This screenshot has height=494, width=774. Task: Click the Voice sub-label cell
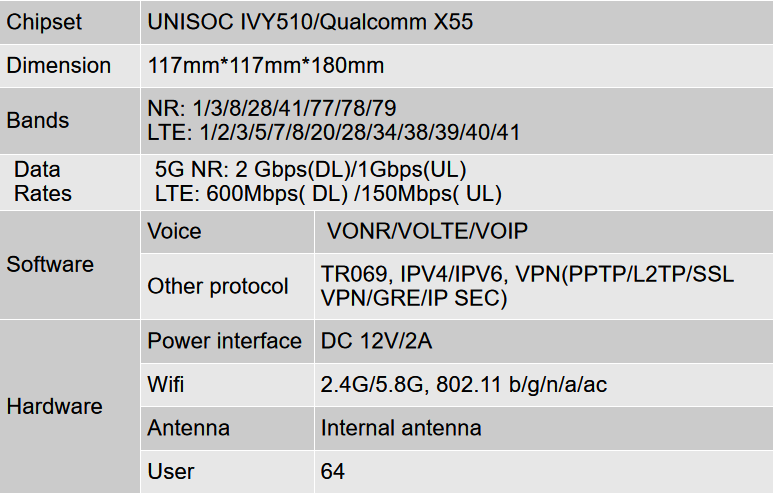point(174,232)
